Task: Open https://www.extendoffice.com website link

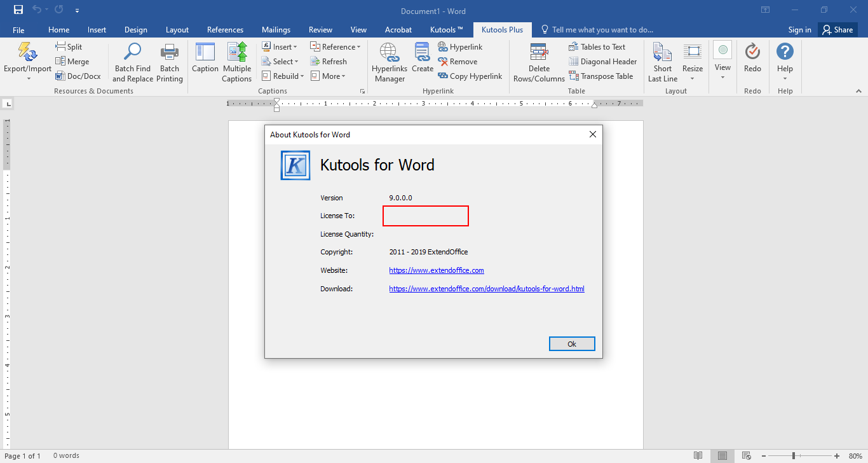Action: pyautogui.click(x=437, y=270)
